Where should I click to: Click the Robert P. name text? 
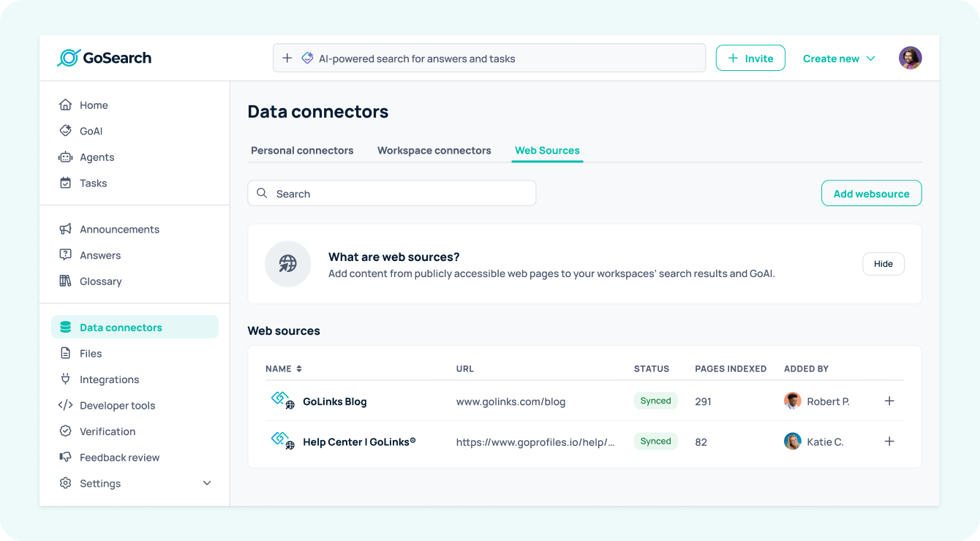click(828, 401)
